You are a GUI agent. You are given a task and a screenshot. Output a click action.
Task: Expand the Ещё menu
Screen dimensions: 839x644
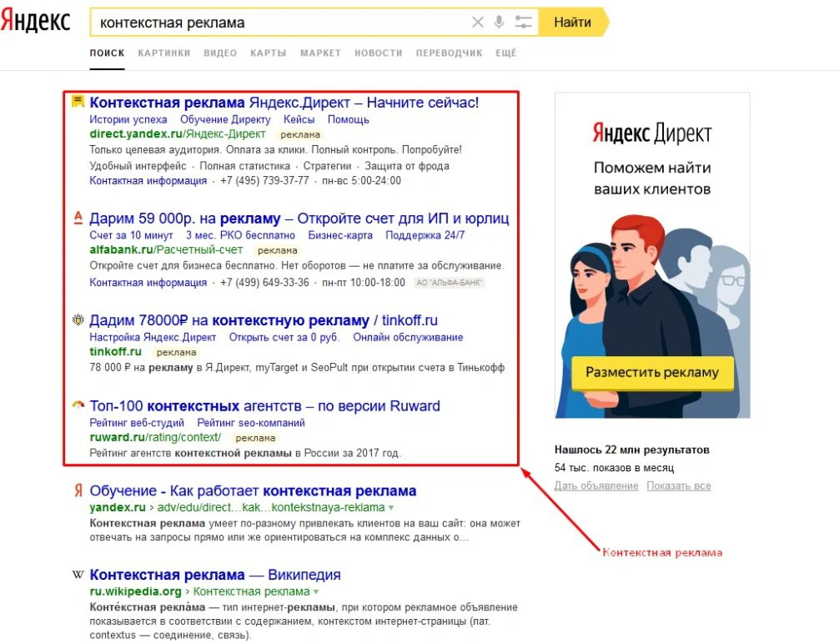pyautogui.click(x=505, y=53)
